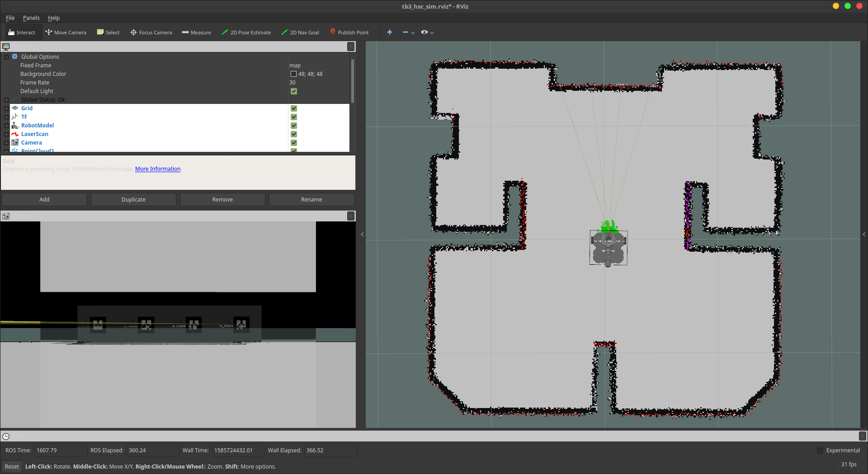Toggle the Grid display checkbox

pyautogui.click(x=294, y=108)
